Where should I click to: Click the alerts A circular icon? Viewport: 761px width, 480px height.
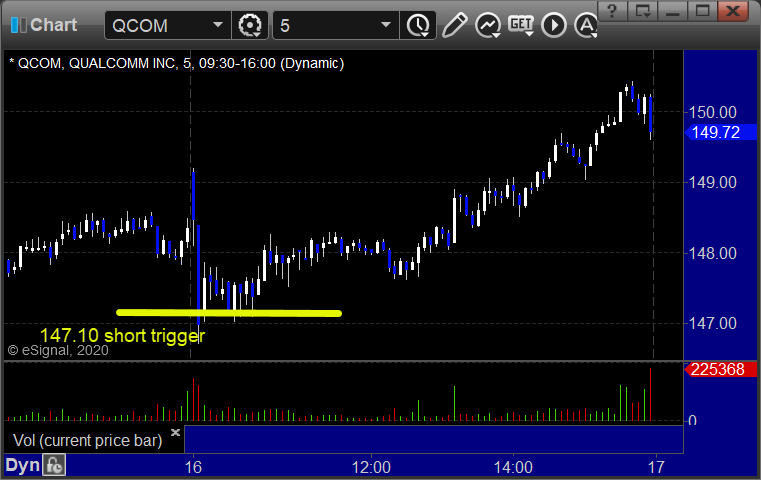pos(586,25)
